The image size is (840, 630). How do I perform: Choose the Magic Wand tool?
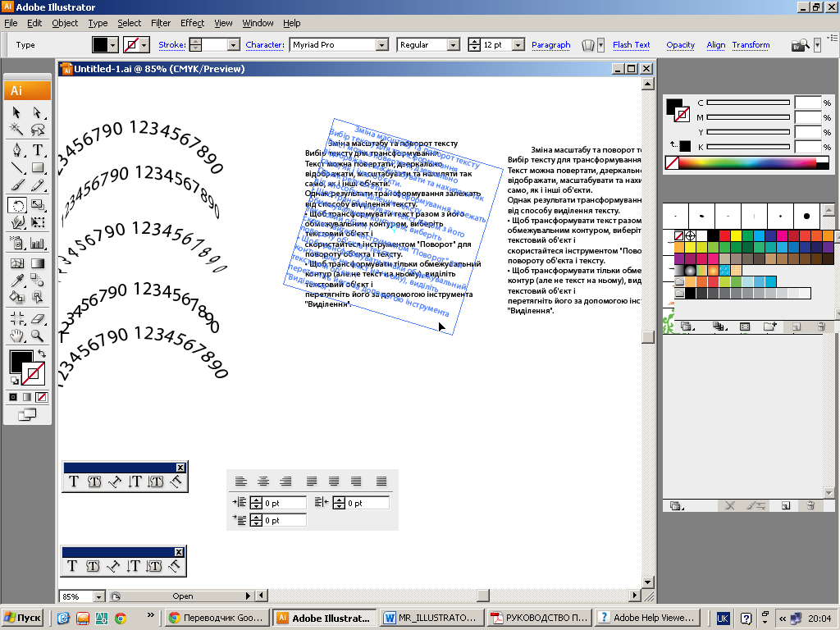pos(16,129)
